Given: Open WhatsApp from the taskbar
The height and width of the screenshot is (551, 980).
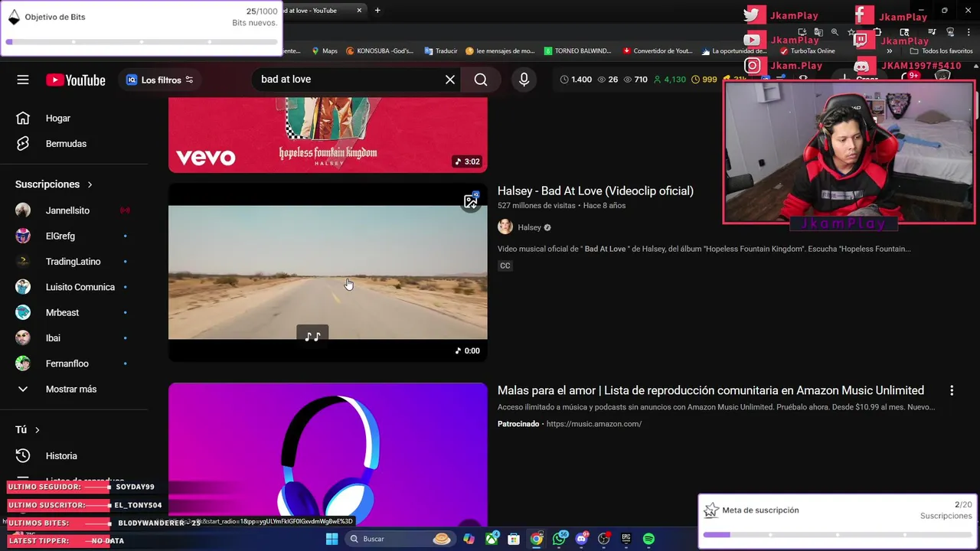Looking at the screenshot, I should [x=560, y=539].
